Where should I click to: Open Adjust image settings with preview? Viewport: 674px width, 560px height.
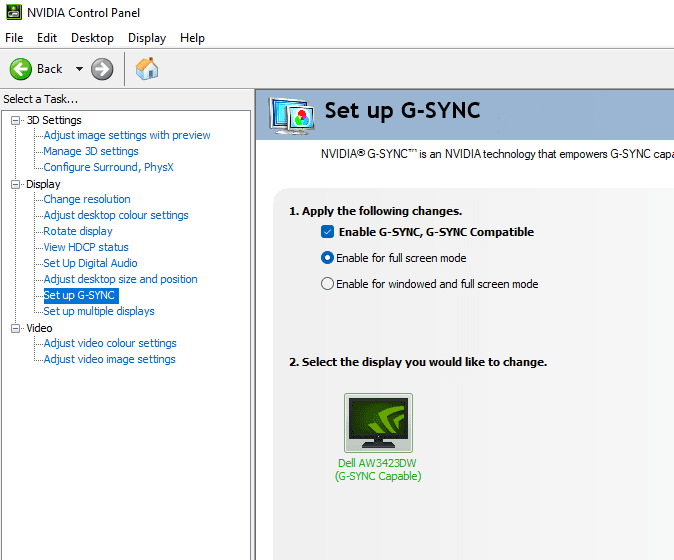(x=127, y=135)
